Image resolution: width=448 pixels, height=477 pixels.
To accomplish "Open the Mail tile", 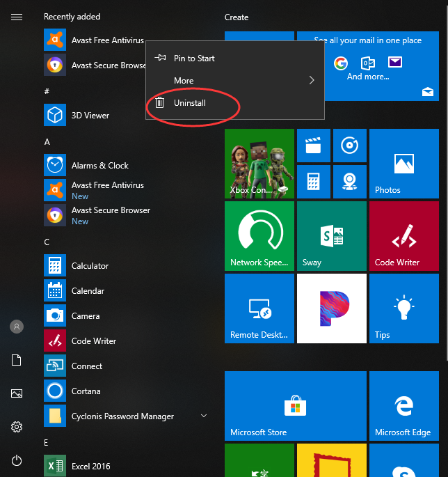I will tap(381, 66).
